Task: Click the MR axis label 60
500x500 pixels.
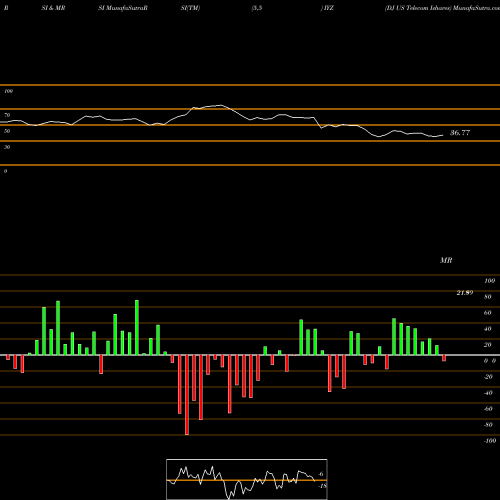Action: coord(488,313)
